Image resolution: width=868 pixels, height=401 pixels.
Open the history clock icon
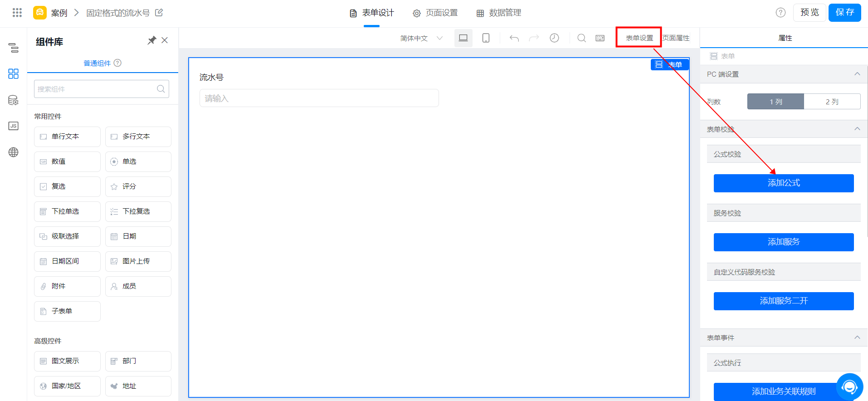point(554,38)
